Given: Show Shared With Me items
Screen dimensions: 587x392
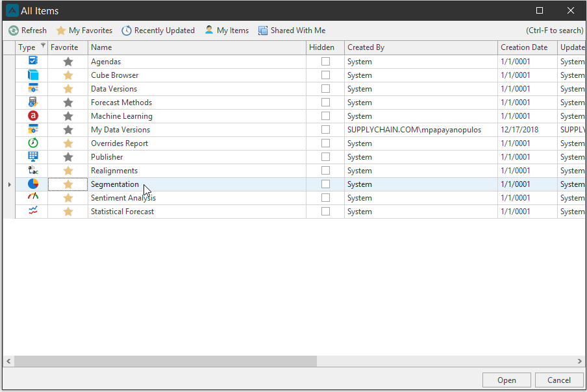Looking at the screenshot, I should (292, 31).
